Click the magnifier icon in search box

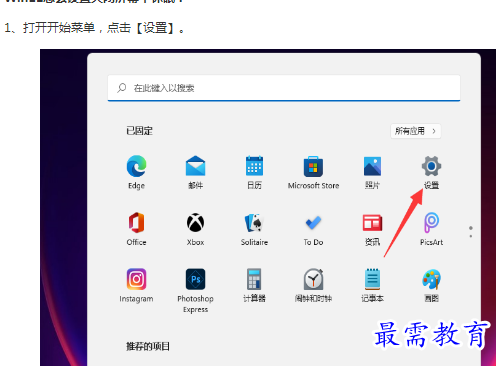(x=122, y=88)
